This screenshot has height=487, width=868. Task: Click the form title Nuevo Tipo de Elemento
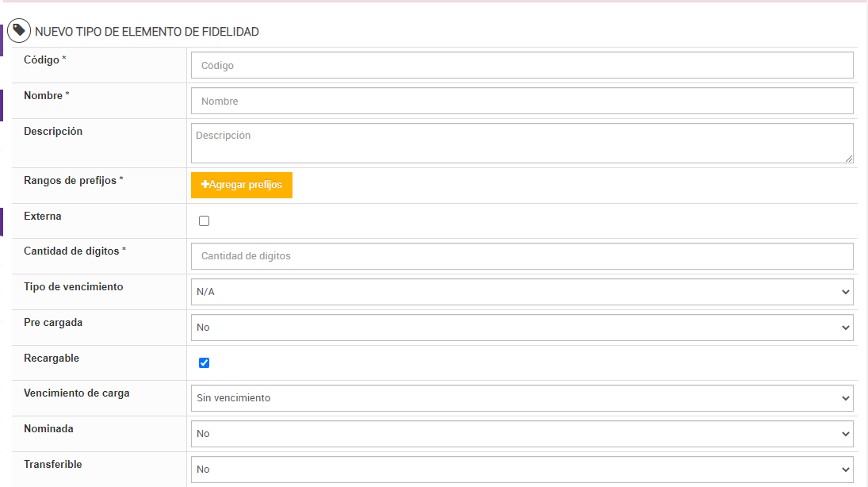(x=147, y=33)
